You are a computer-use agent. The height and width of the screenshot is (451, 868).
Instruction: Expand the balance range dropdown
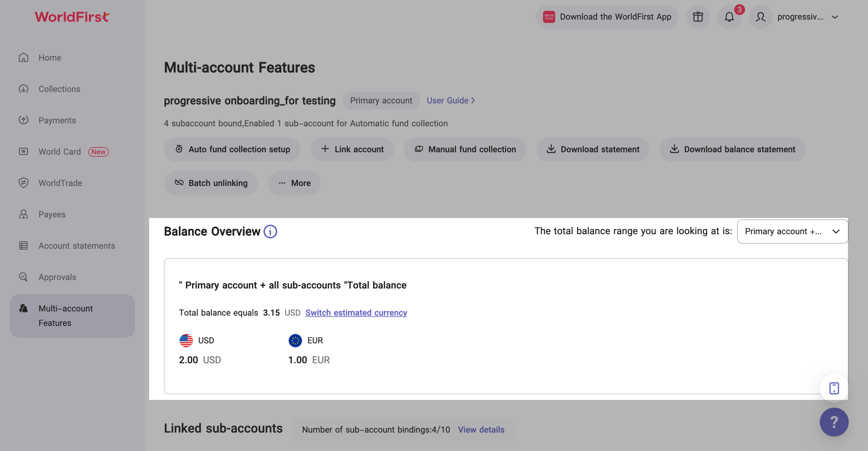coord(792,231)
